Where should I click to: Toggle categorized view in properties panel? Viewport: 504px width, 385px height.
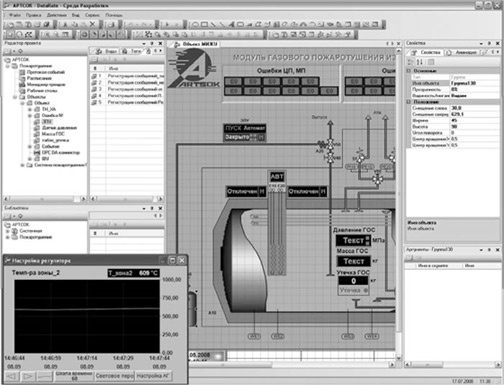click(411, 62)
